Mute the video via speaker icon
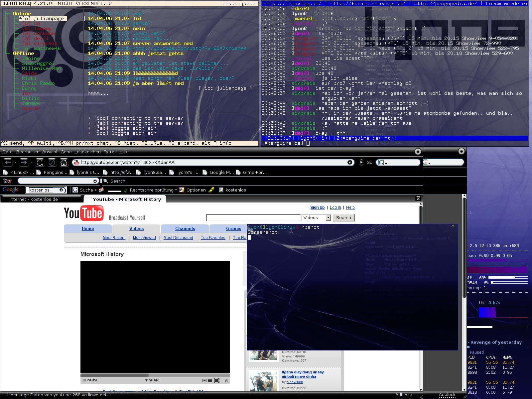The width and height of the screenshot is (532, 399). pyautogui.click(x=226, y=380)
